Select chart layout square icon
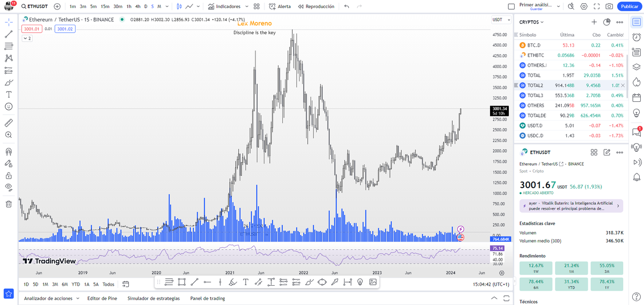 510,6
